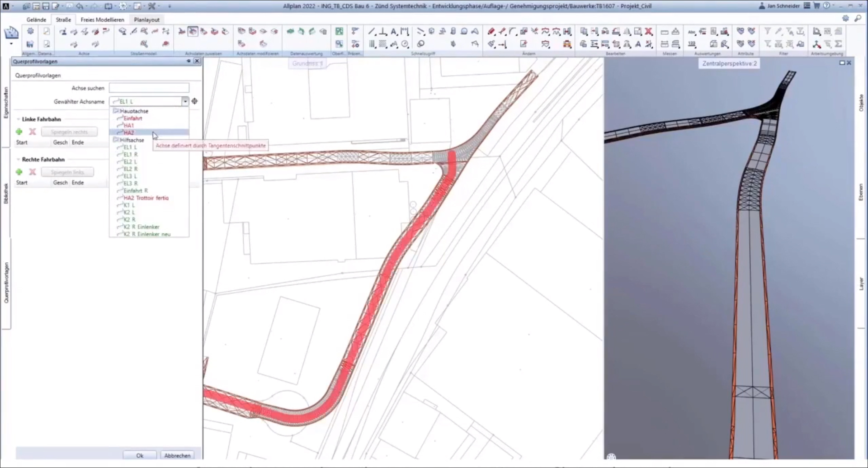Add entry with green plus under Rechte Fahrbahn
The width and height of the screenshot is (868, 468).
point(19,172)
